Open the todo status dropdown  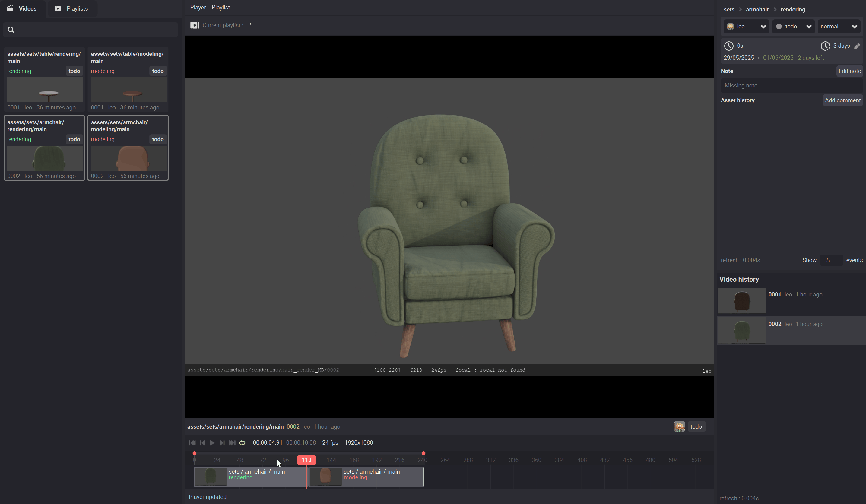click(793, 27)
